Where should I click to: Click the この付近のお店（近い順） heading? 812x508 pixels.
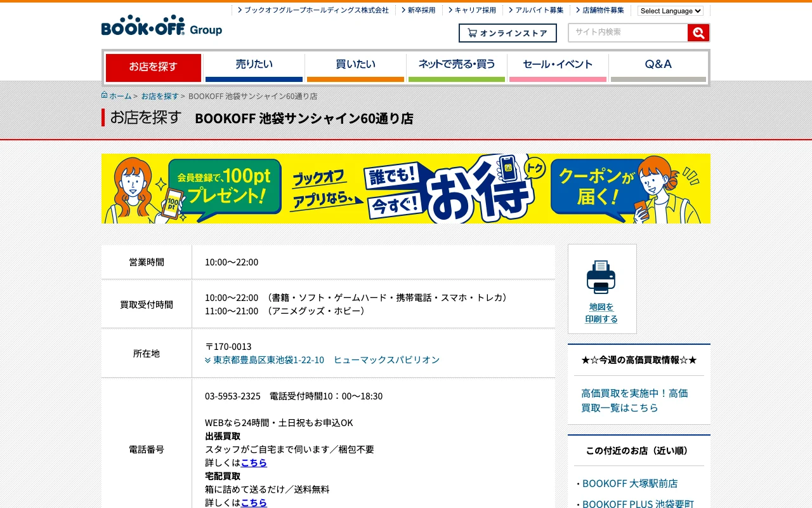click(639, 450)
